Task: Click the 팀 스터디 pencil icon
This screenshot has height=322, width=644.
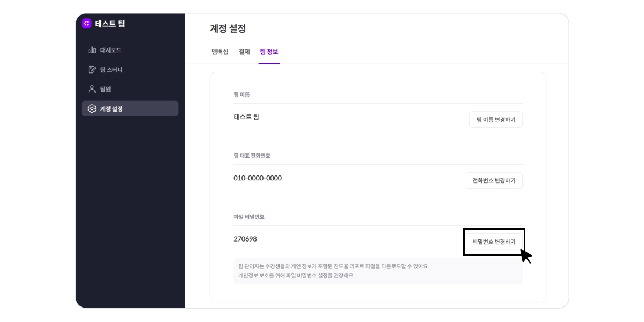Action: pos(92,70)
